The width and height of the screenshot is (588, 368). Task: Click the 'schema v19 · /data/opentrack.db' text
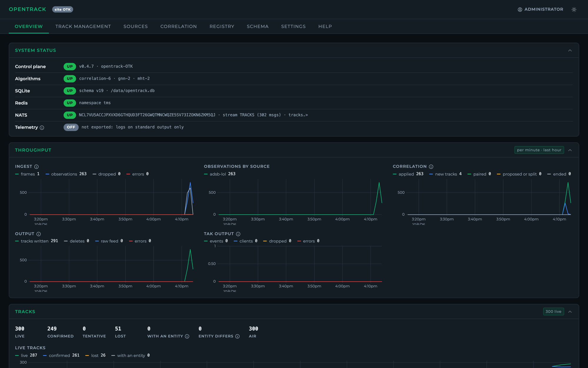[117, 91]
